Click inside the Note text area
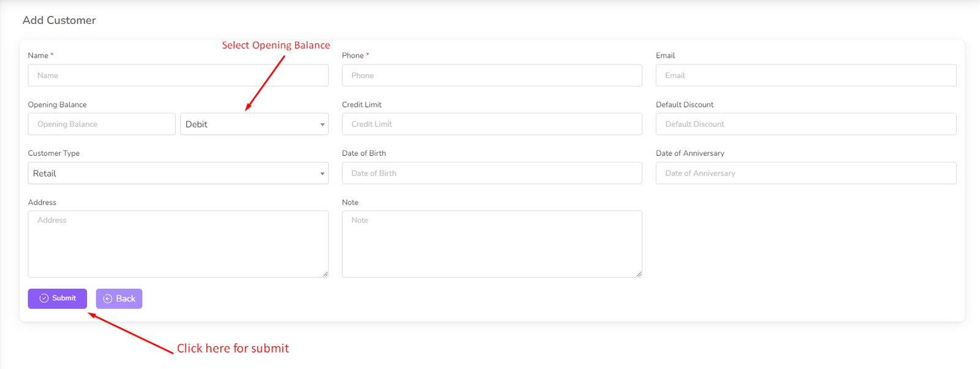The width and height of the screenshot is (980, 369). [491, 244]
